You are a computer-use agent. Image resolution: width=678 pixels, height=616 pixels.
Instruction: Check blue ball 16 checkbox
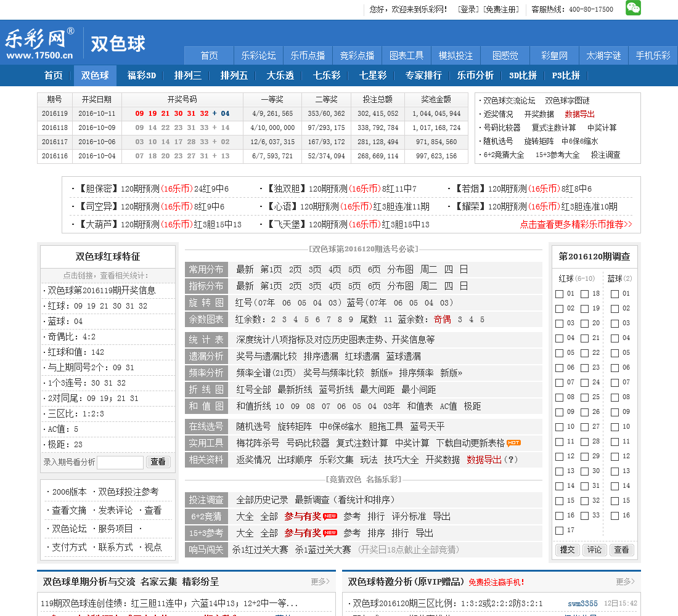[615, 515]
